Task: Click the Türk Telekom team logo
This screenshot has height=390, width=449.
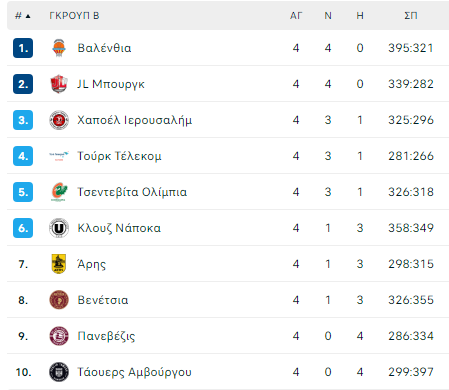Action: 59,156
